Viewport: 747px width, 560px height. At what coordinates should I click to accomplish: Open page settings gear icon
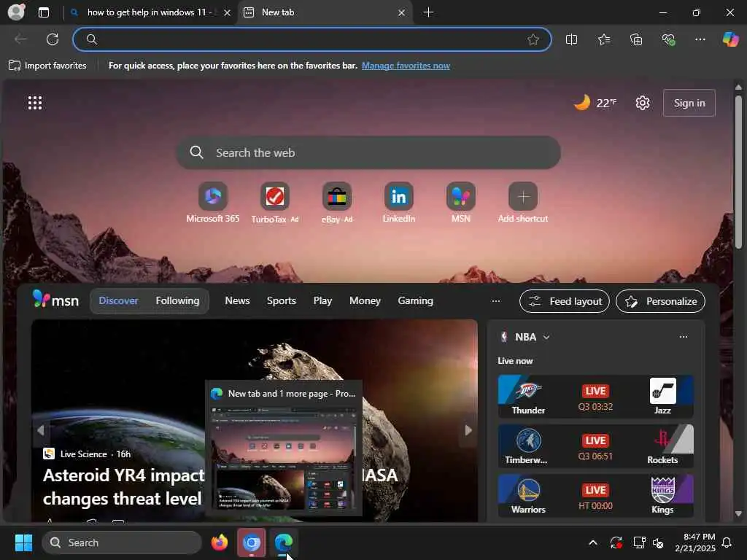(x=643, y=103)
